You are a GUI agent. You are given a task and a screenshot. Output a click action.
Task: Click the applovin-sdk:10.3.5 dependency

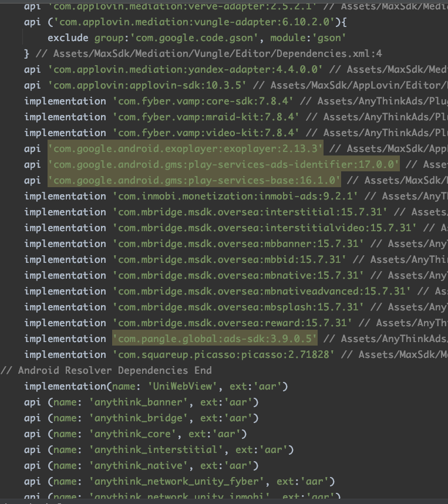point(147,85)
